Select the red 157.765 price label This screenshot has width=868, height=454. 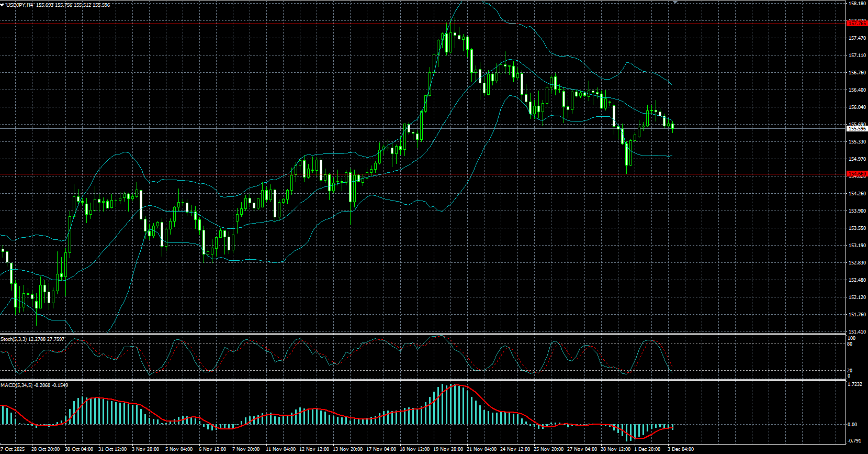click(856, 24)
